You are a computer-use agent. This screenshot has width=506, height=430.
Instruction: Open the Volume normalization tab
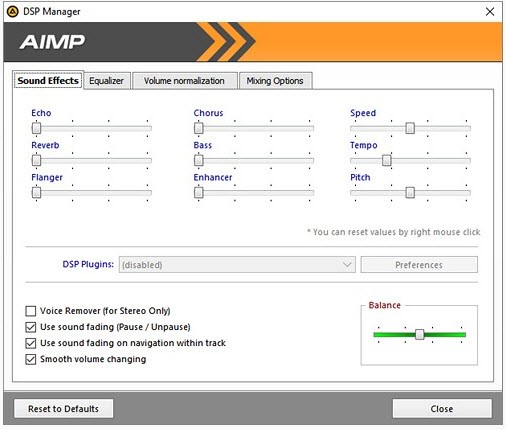[x=184, y=81]
